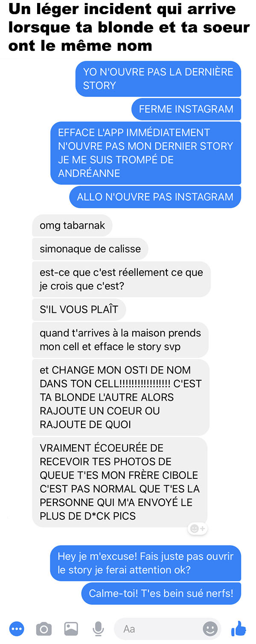This screenshot has height=644, width=256.
Task: Select the 'omg tabarnak' message
Action: pyautogui.click(x=72, y=225)
